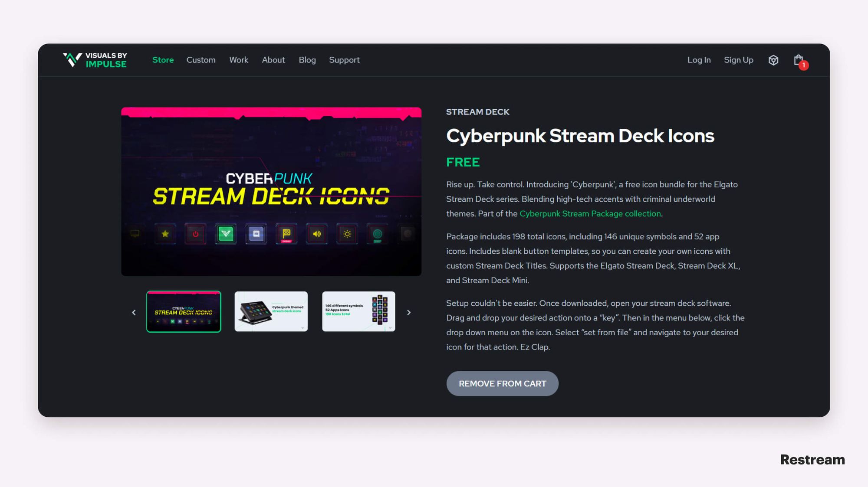Select the brightness/sun icon on deck

[347, 233]
